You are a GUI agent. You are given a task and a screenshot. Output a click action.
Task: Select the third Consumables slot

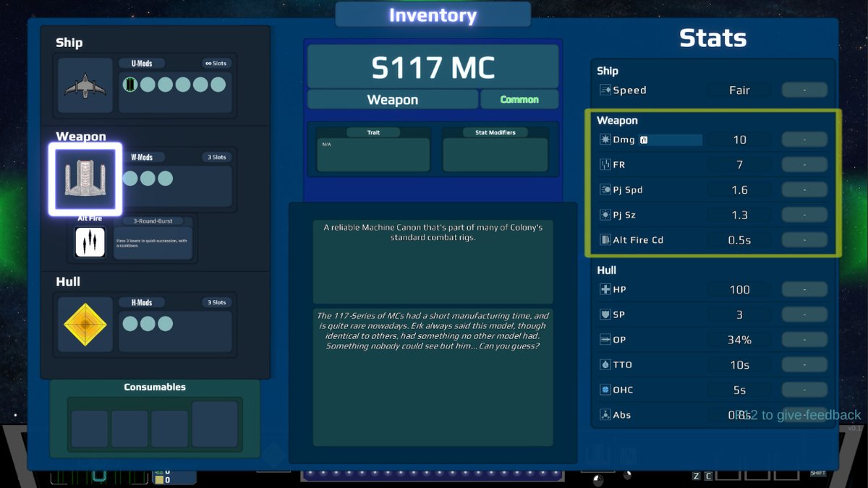click(x=170, y=429)
